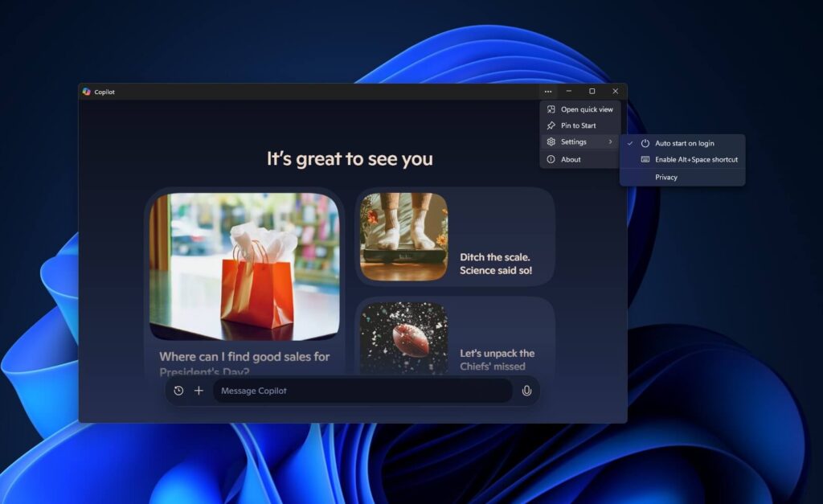The width and height of the screenshot is (823, 504).
Task: Start a new chat with the plus icon
Action: 199,391
